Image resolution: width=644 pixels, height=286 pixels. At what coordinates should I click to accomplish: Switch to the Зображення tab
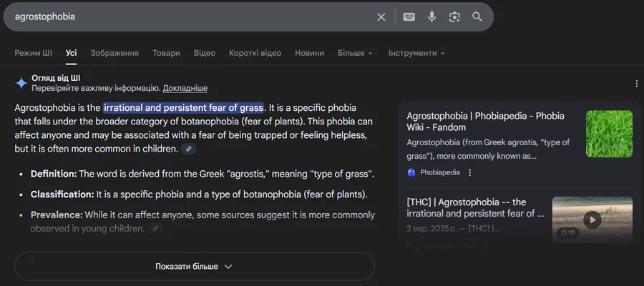[x=115, y=53]
